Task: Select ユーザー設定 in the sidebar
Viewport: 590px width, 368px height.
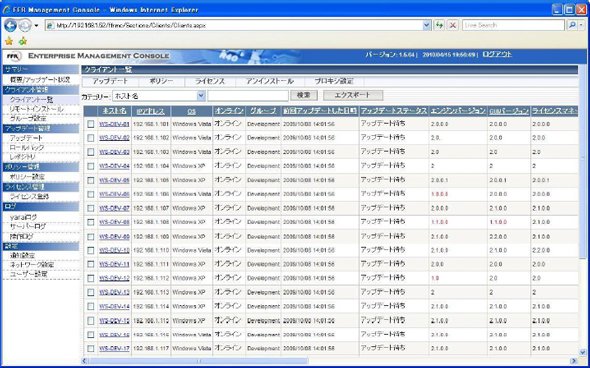Action: (x=29, y=274)
